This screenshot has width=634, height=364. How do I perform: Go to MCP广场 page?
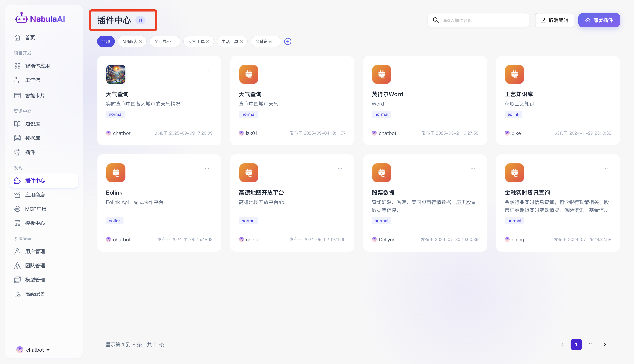(x=36, y=209)
